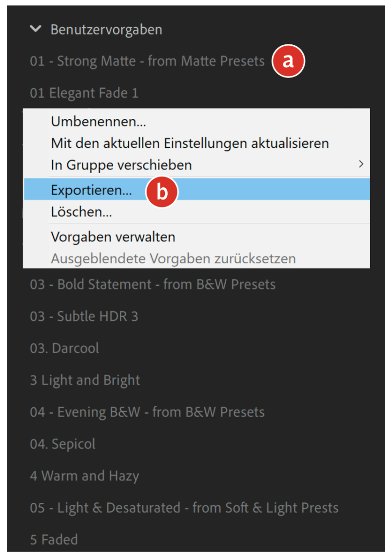Apply the '04. Sepicol' preset
Screen dimensions: 392x556
[x=62, y=444]
